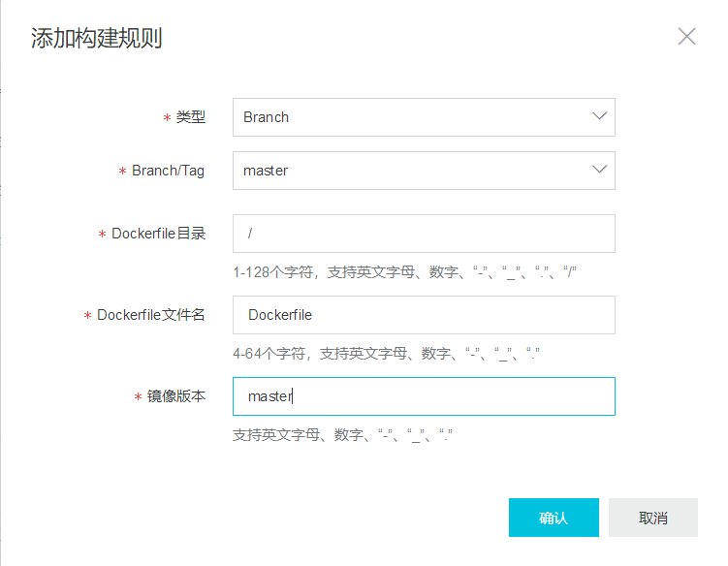Click the 1-128个字符 hint text
The image size is (728, 566).
pos(404,272)
